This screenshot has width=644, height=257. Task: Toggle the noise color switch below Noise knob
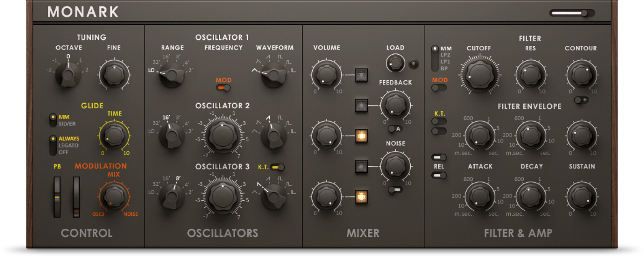[395, 189]
